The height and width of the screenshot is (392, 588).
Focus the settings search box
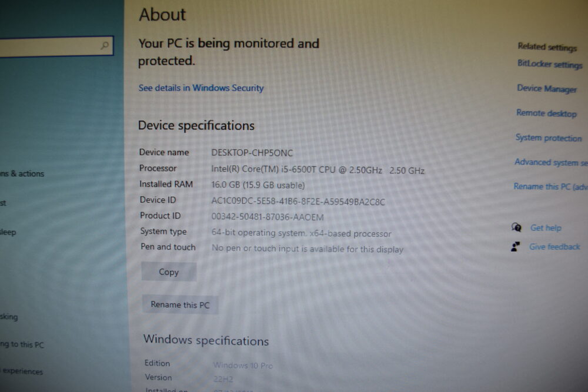click(56, 46)
